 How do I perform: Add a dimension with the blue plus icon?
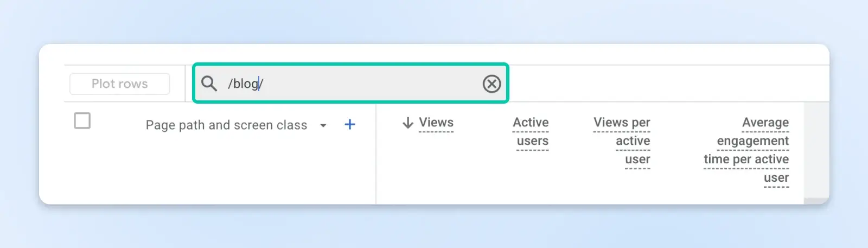[x=350, y=125]
